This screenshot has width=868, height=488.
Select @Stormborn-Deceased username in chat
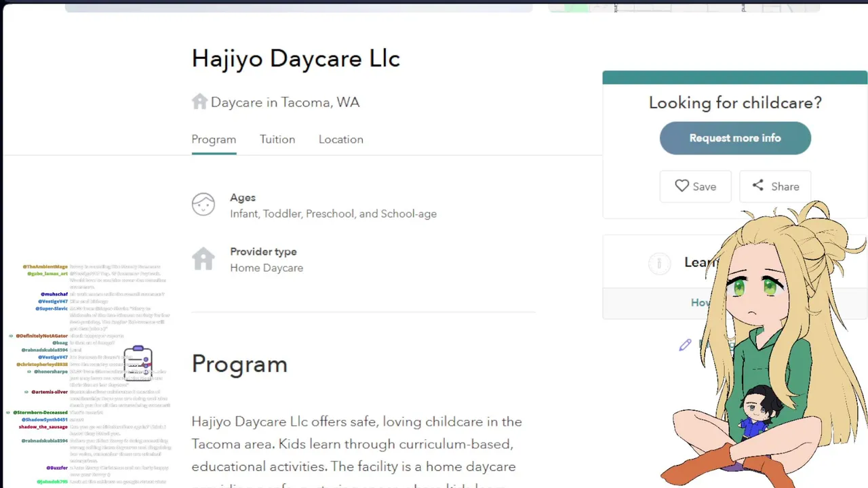[x=40, y=412]
